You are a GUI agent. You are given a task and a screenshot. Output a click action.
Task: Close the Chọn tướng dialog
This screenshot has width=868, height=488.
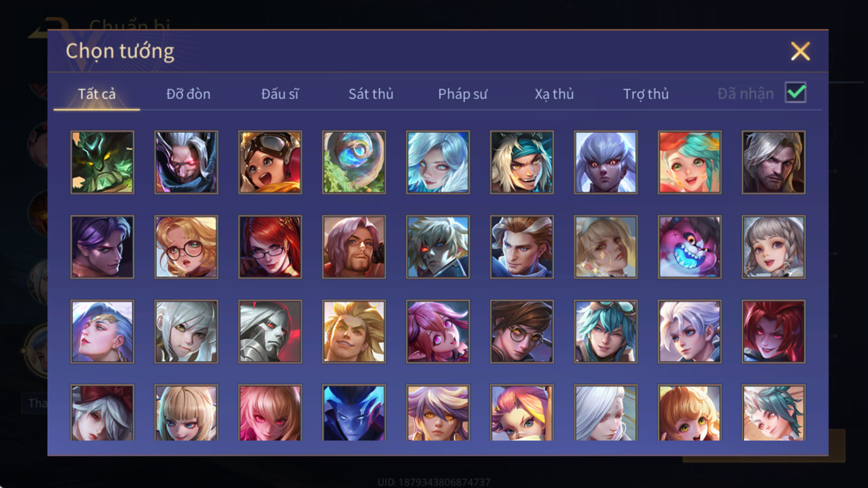(x=800, y=52)
